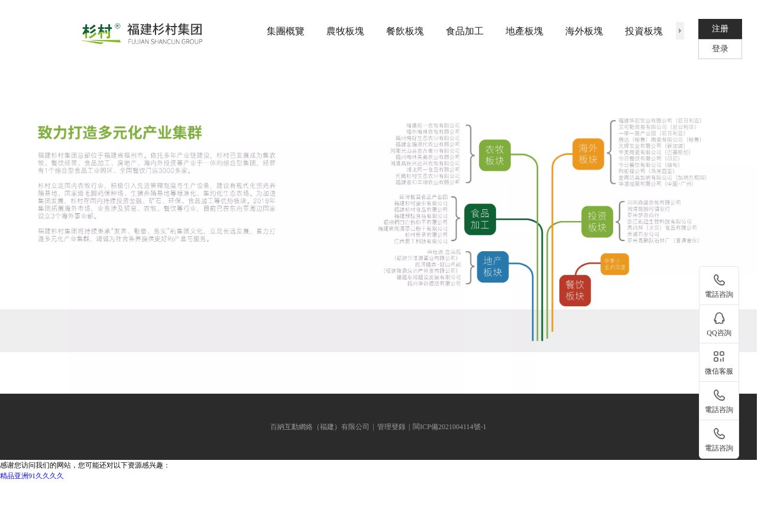Click the green 农牧板块 diagram box
761x532 pixels.
[494, 155]
